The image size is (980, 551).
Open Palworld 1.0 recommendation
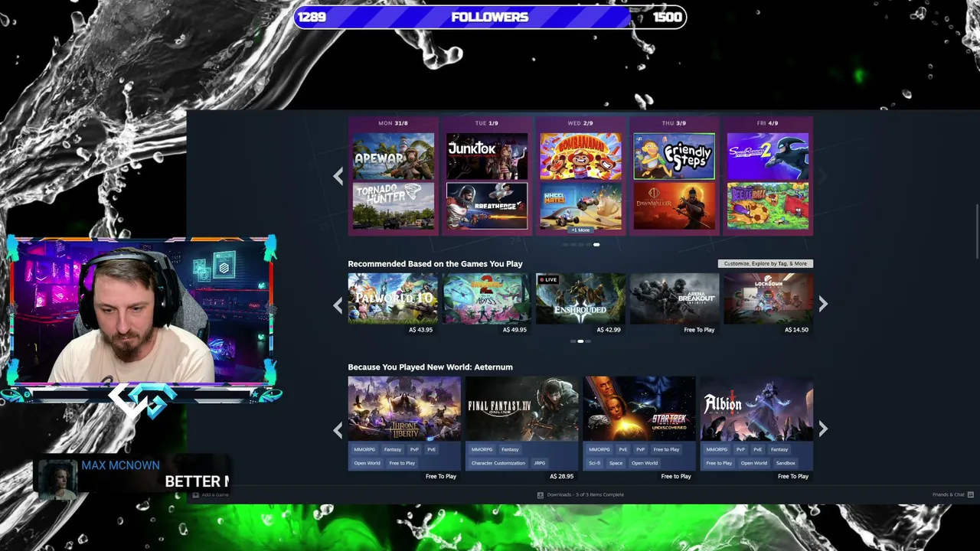393,298
